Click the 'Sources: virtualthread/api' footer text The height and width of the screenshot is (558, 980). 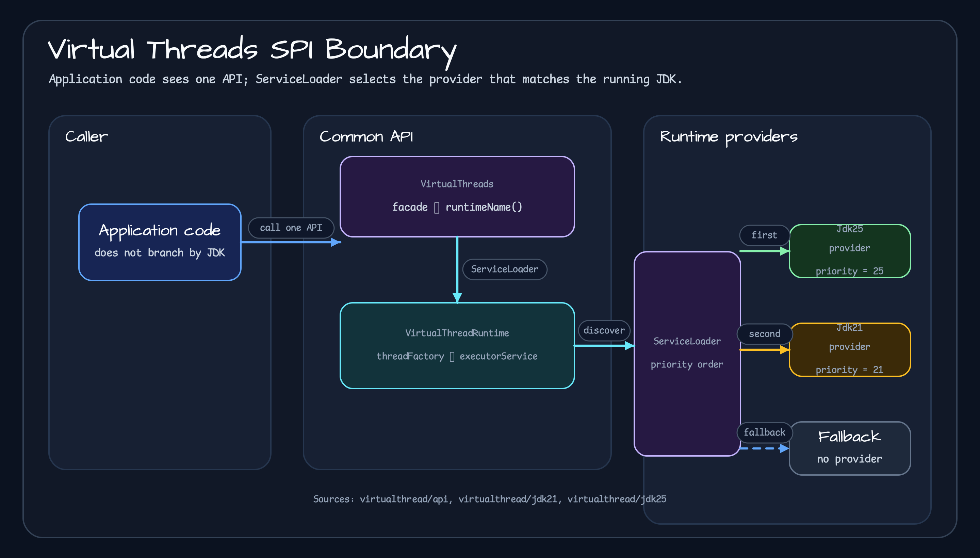point(489,499)
